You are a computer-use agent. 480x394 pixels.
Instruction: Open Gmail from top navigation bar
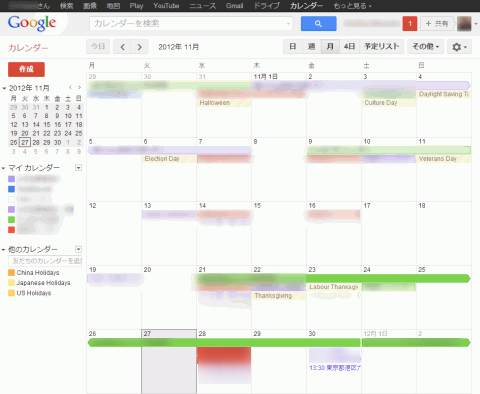pos(234,6)
